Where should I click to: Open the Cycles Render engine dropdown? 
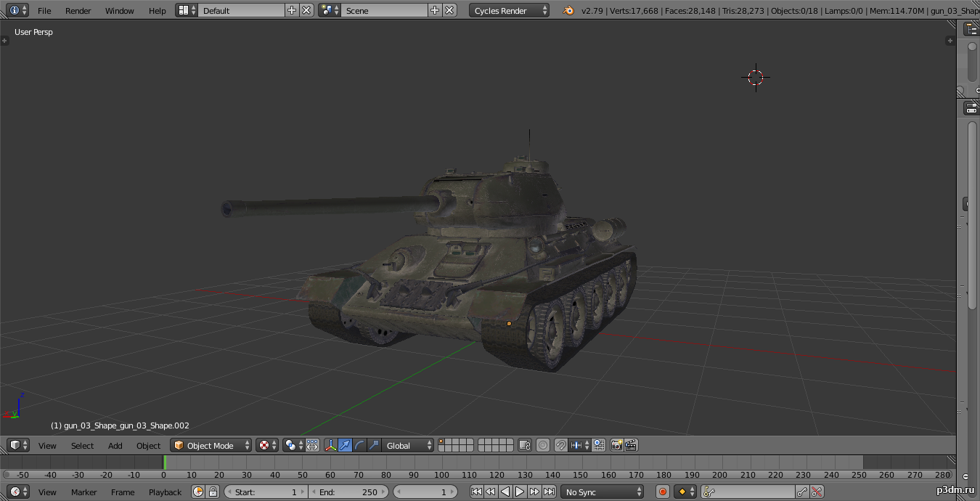[510, 10]
